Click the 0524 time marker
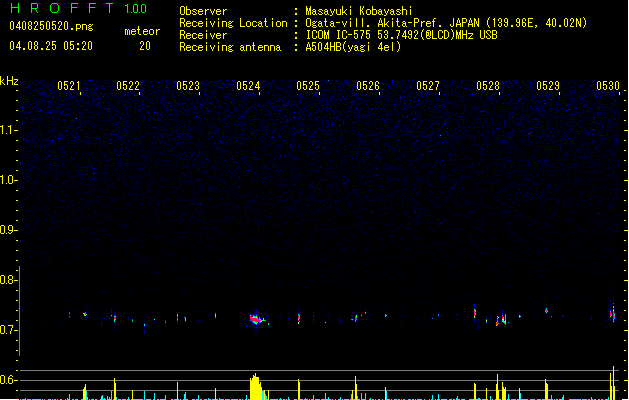 pos(248,86)
